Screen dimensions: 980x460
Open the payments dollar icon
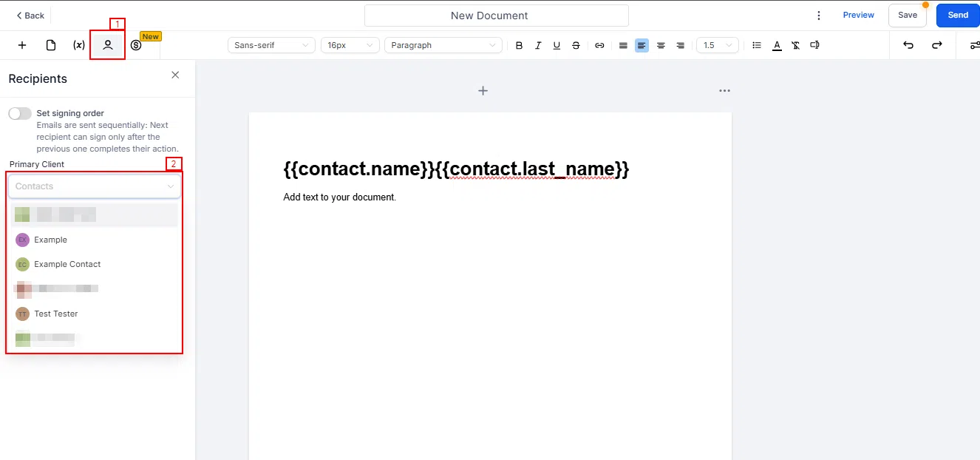(x=136, y=45)
